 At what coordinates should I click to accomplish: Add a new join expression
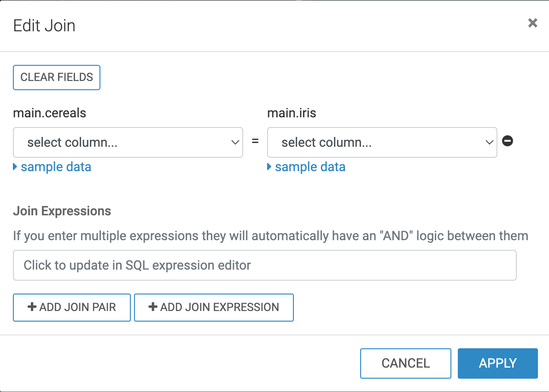tap(214, 307)
